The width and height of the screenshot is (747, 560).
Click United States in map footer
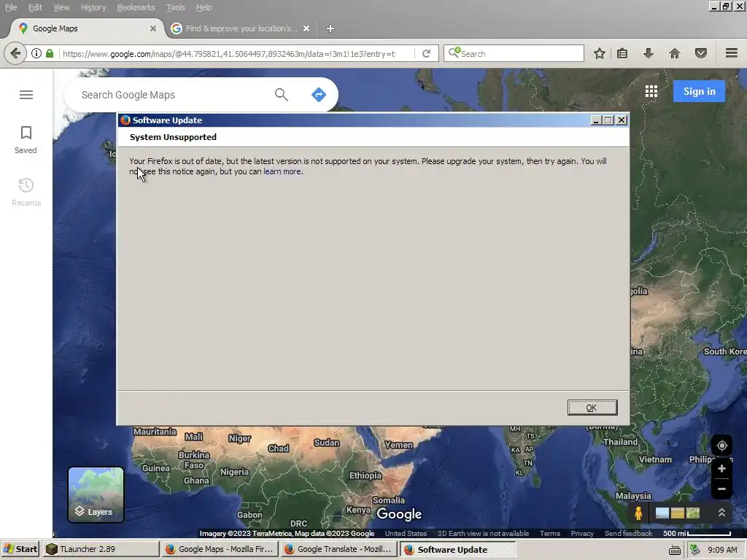click(x=406, y=533)
